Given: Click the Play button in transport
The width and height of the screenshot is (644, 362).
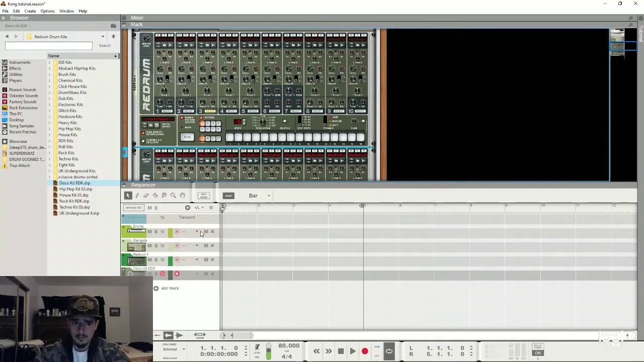Looking at the screenshot, I should click(353, 351).
